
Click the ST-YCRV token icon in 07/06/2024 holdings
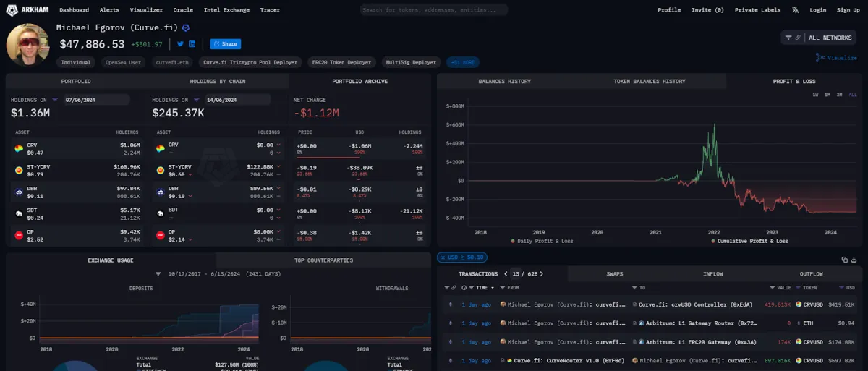pyautogui.click(x=20, y=171)
